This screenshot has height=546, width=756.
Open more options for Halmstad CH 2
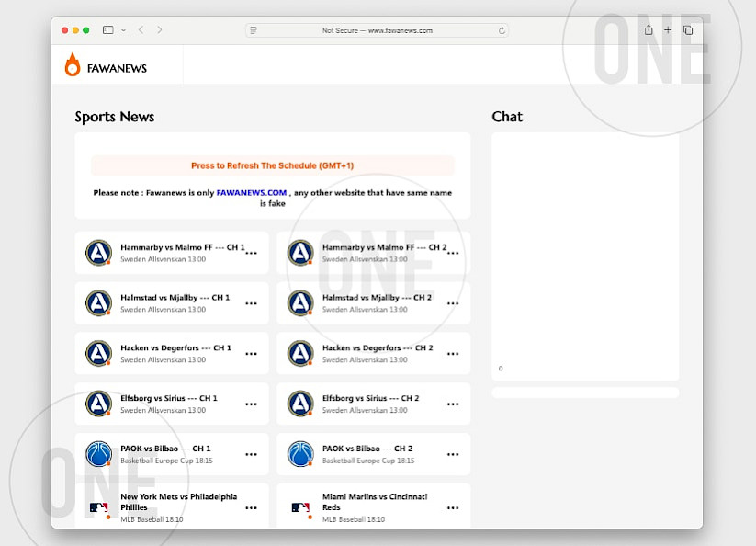[x=453, y=303]
